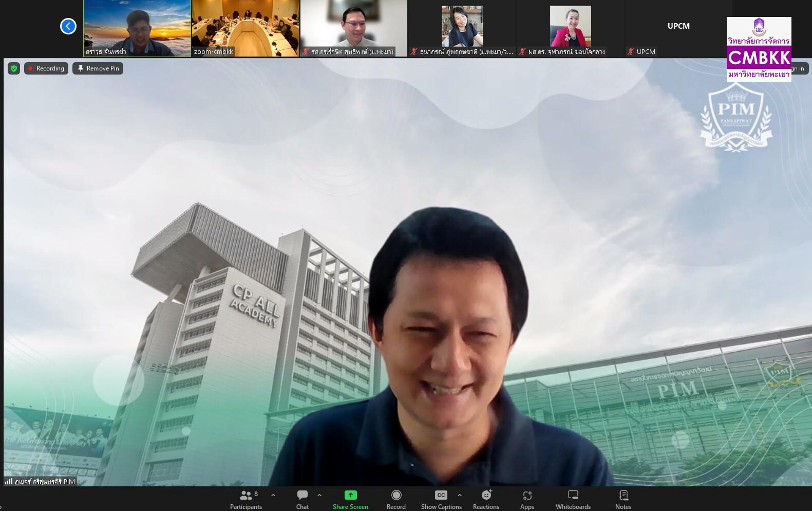Click the zoom-cmbkk name label
812x511 pixels.
[214, 52]
